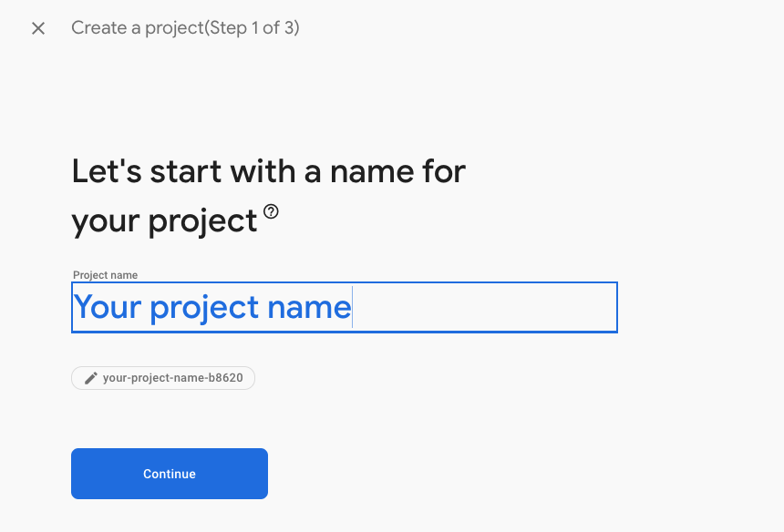The image size is (784, 532).
Task: Click the word 'name' inside the project field
Action: [x=309, y=307]
